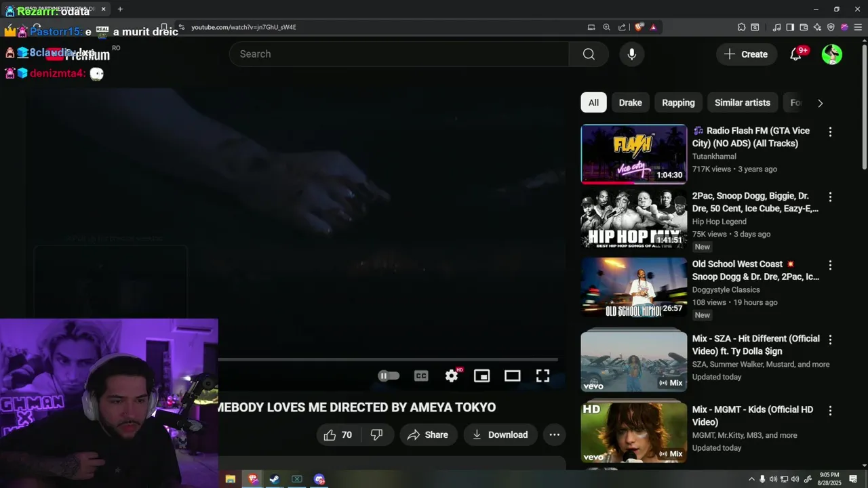Open more actions under video
Image resolution: width=868 pixels, height=488 pixels.
[554, 434]
